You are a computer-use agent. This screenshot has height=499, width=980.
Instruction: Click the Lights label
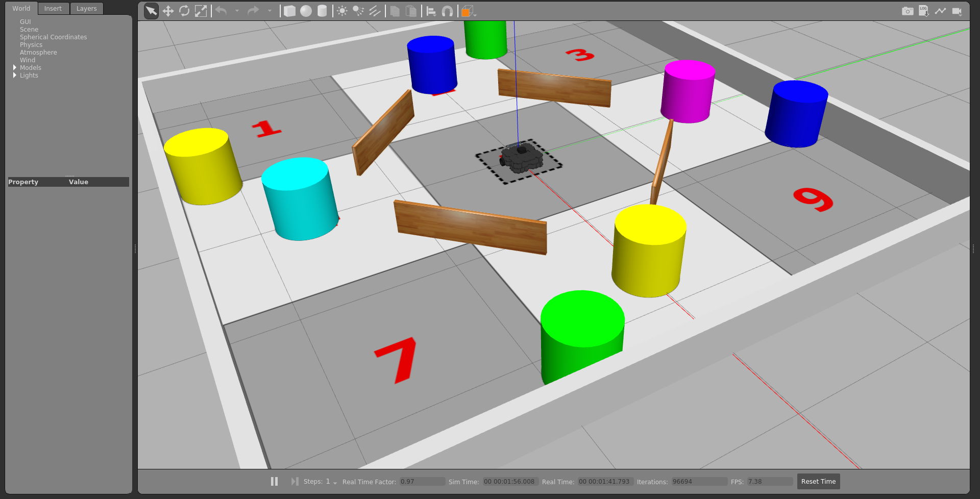point(29,76)
